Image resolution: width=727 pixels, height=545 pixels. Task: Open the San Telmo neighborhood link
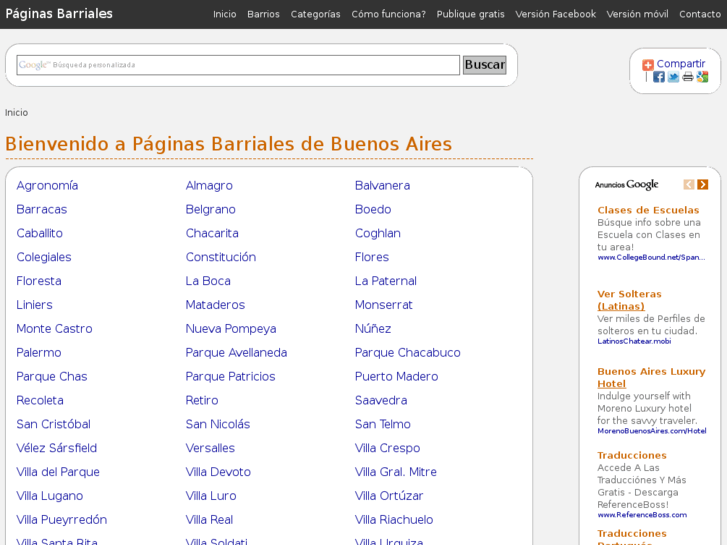point(383,424)
